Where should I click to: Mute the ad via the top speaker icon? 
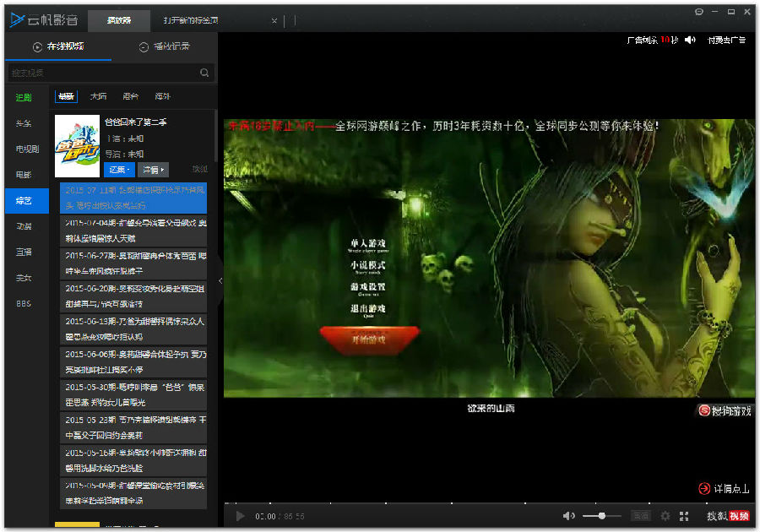coord(690,40)
